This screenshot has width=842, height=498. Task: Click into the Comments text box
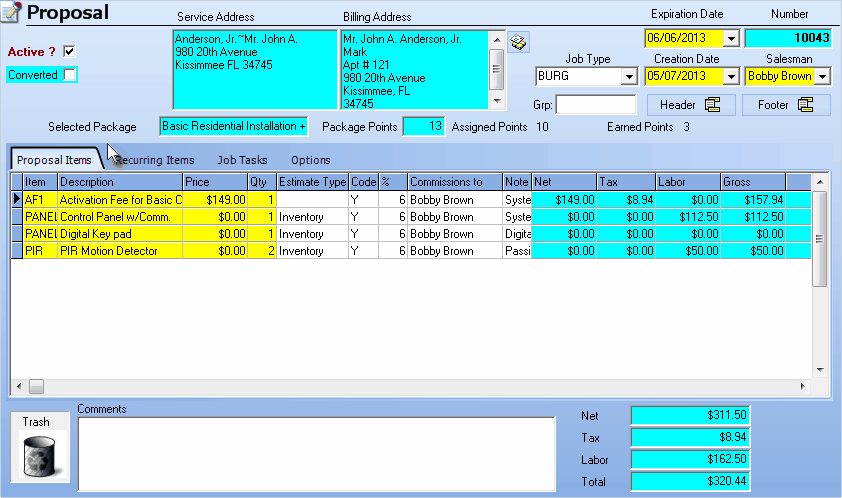[x=317, y=454]
